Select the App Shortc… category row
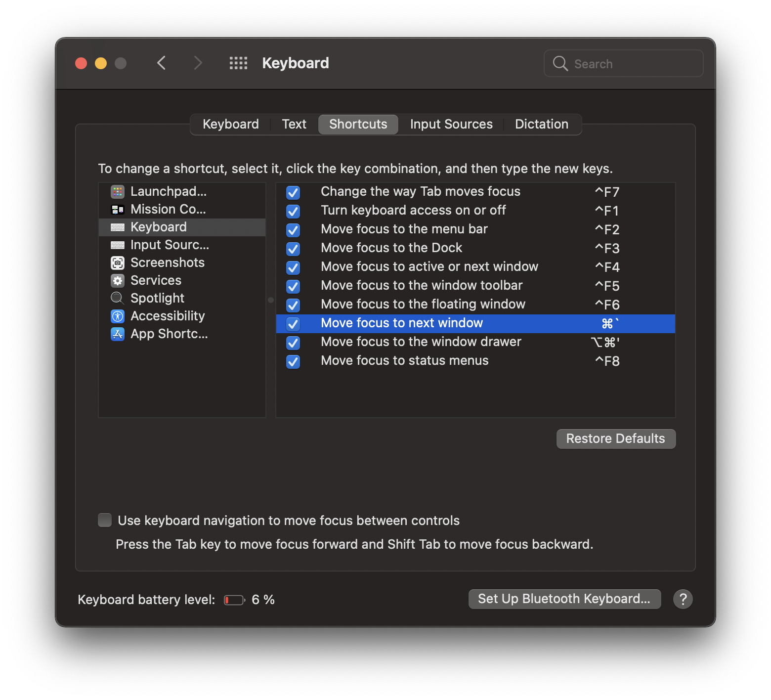Image resolution: width=771 pixels, height=700 pixels. (182, 334)
